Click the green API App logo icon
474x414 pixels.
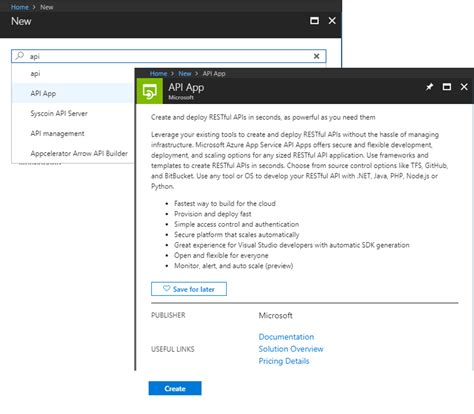[149, 91]
